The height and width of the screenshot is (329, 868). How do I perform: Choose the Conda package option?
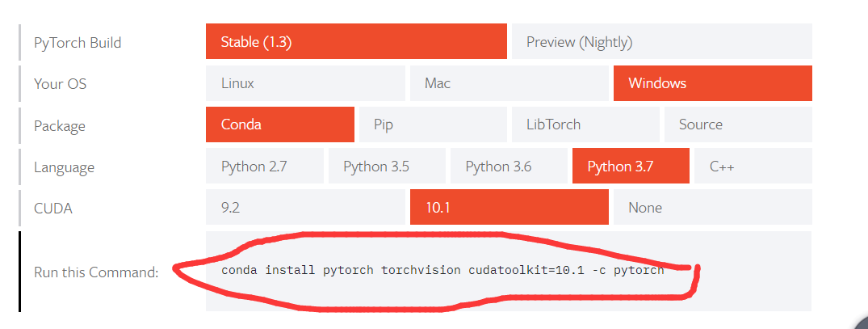click(279, 124)
